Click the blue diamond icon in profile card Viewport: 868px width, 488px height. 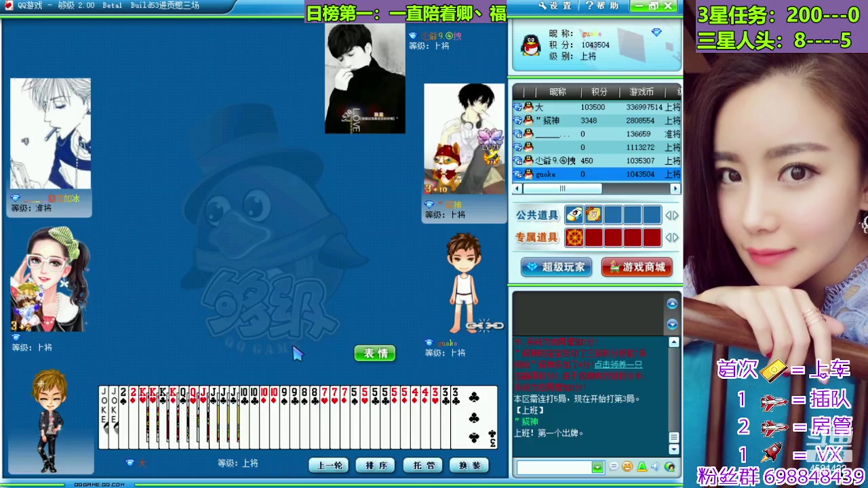[656, 33]
